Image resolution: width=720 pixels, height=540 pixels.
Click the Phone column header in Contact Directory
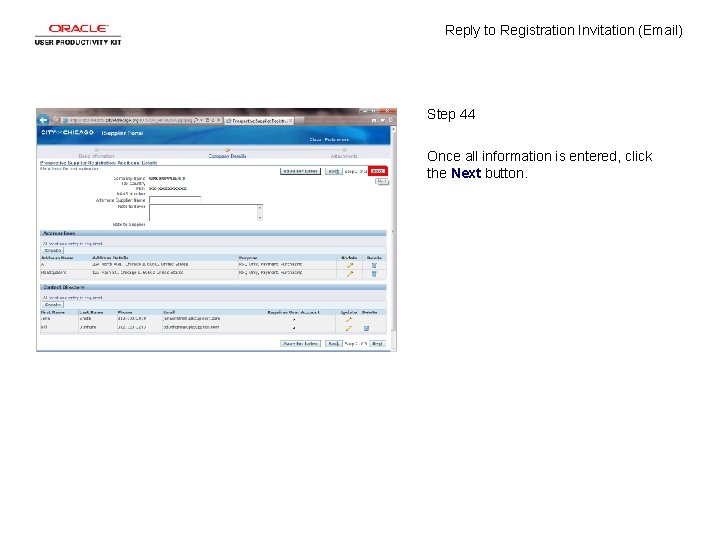coord(125,312)
